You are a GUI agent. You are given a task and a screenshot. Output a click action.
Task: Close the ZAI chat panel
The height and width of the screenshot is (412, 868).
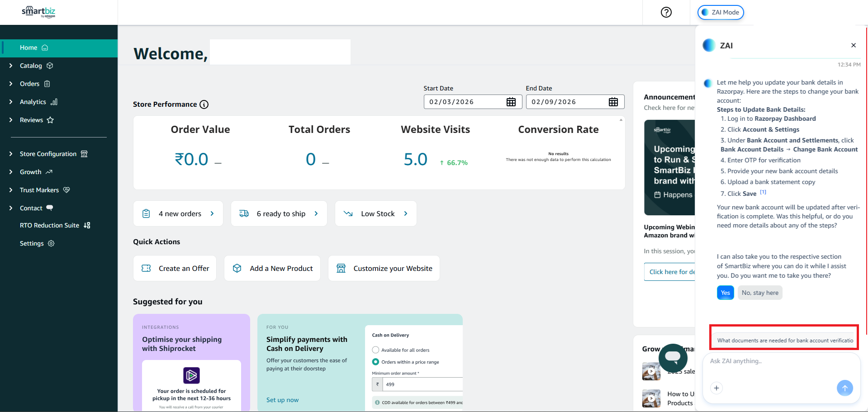(853, 45)
